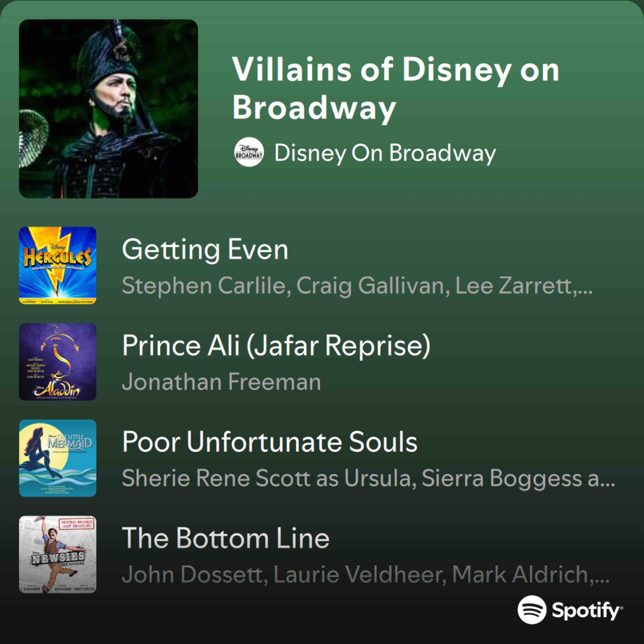Click the Jafar playlist cover image
This screenshot has width=644, height=644.
pyautogui.click(x=108, y=109)
